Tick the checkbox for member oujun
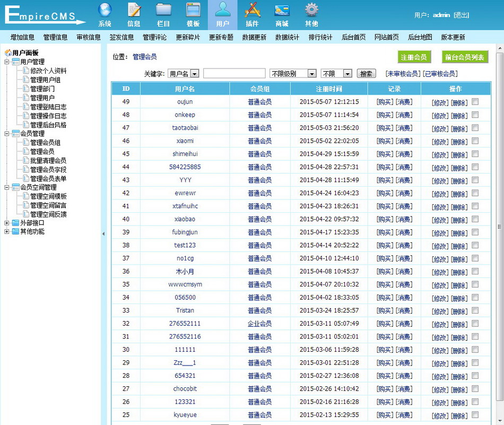Image resolution: width=504 pixels, height=425 pixels. [475, 101]
